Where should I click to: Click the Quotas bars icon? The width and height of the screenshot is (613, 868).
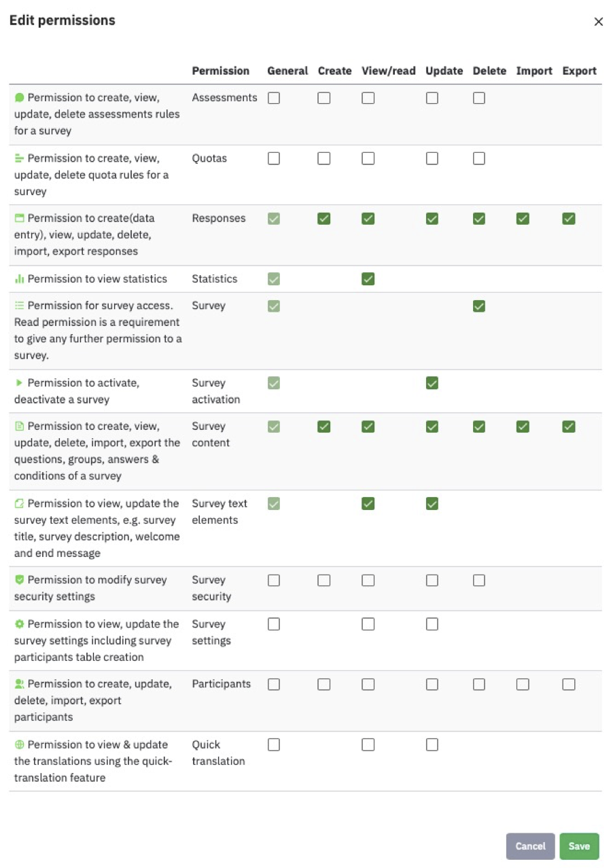(x=20, y=158)
